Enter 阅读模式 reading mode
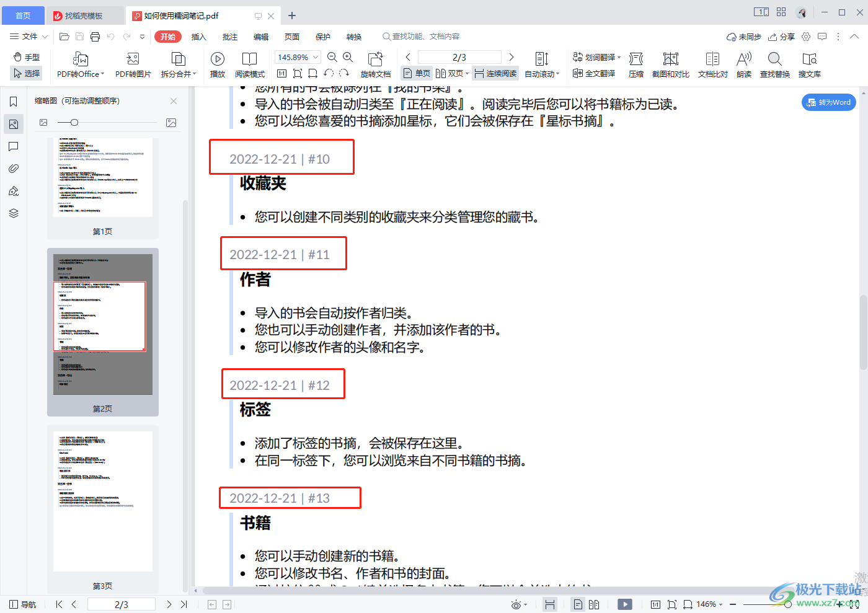 250,65
